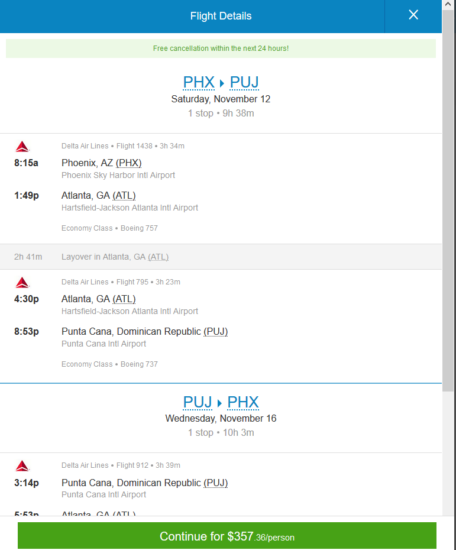Click (PUJ) code on 3:14p departure

[215, 483]
